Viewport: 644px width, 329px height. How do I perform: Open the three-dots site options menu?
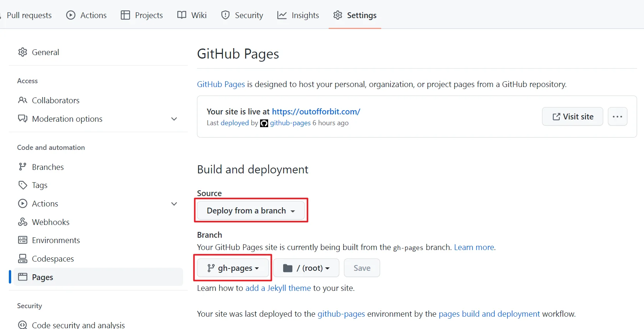coord(617,116)
